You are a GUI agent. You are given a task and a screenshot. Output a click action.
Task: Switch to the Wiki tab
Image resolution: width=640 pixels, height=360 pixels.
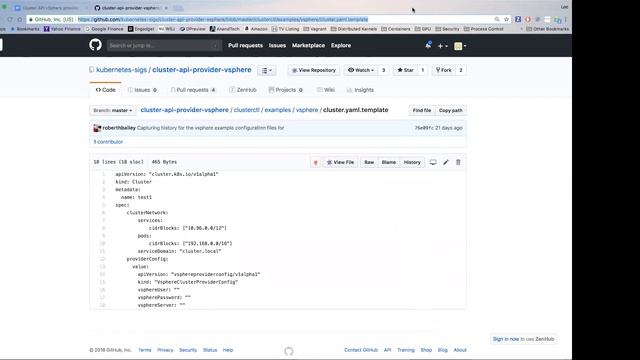point(326,90)
